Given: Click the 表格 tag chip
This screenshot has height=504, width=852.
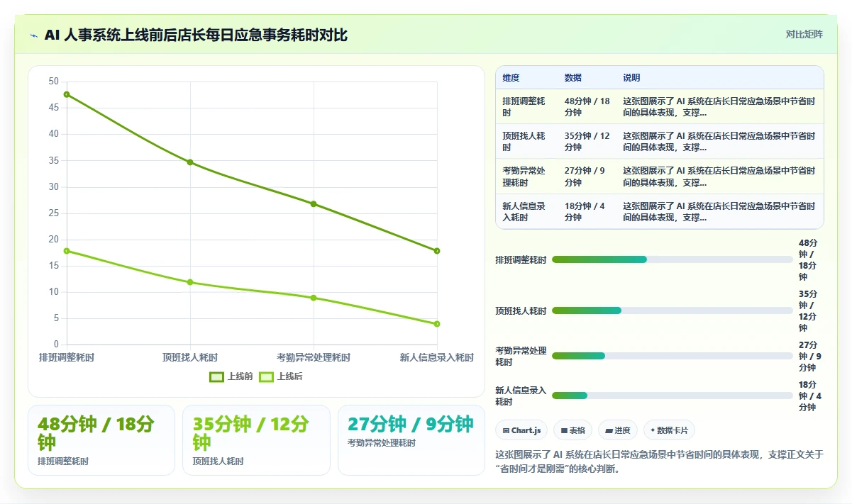Looking at the screenshot, I should pos(573,430).
